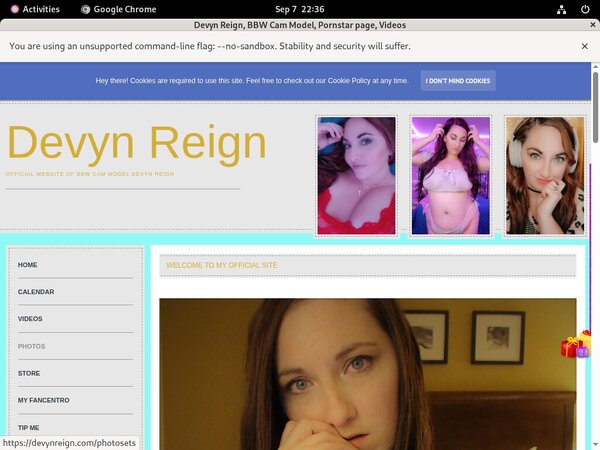
Task: Open the Home navigation link
Action: coord(28,265)
